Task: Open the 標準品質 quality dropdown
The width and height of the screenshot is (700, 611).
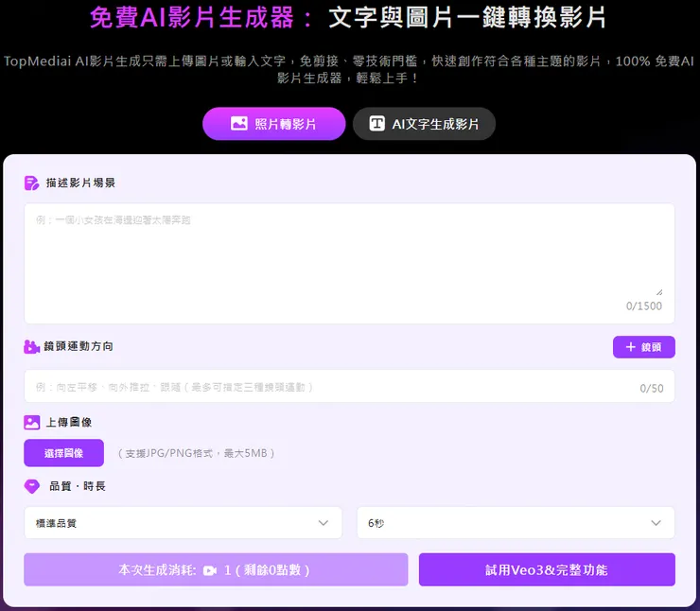Action: tap(183, 523)
